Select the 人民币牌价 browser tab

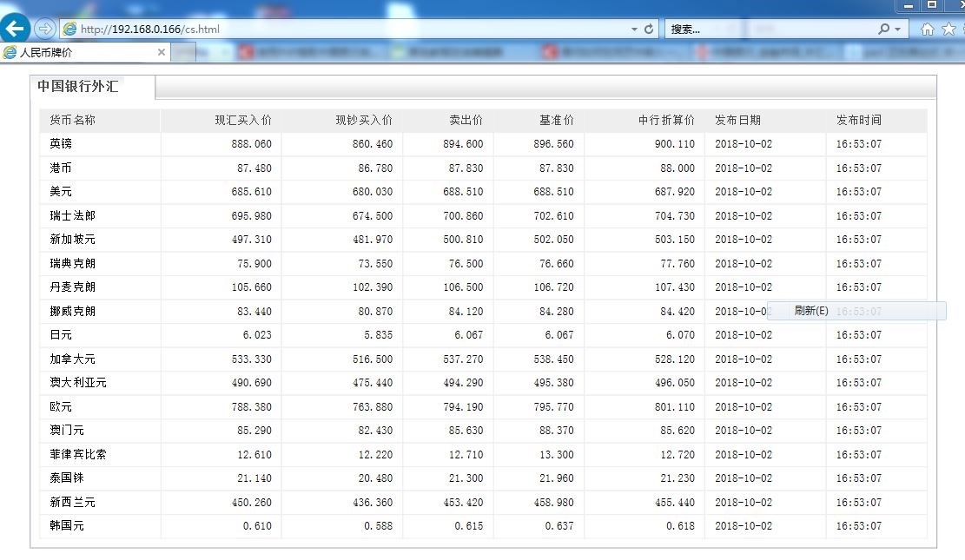pyautogui.click(x=85, y=52)
